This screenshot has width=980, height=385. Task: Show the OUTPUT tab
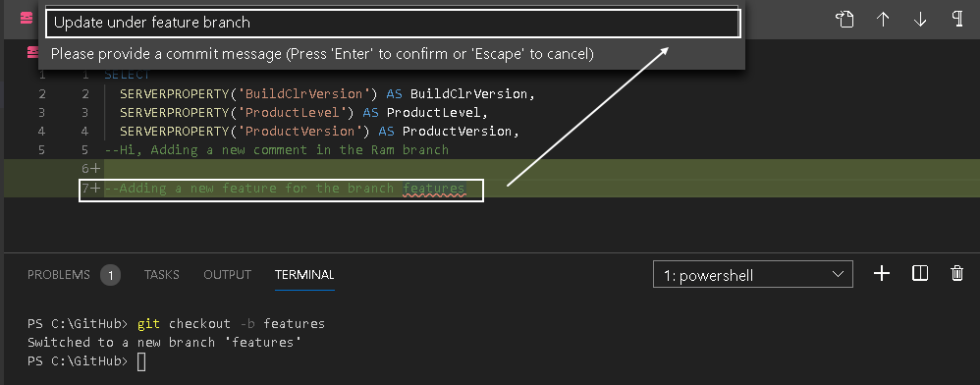[228, 274]
